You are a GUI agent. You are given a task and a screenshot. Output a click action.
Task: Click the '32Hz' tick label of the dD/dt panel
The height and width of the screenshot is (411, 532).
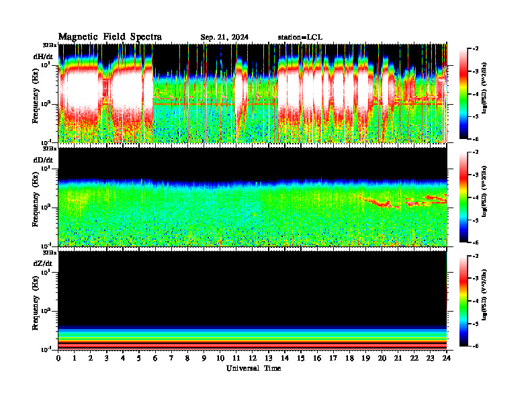pyautogui.click(x=50, y=148)
